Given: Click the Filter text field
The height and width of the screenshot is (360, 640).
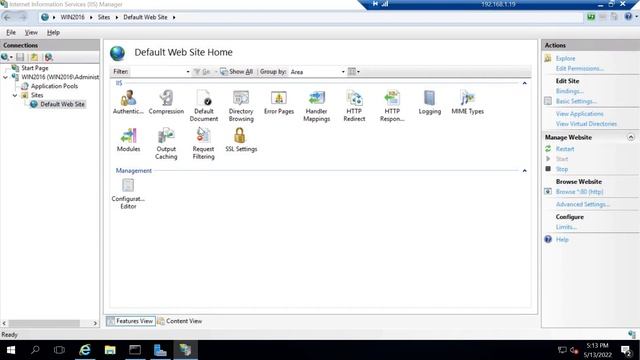Looking at the screenshot, I should 158,72.
